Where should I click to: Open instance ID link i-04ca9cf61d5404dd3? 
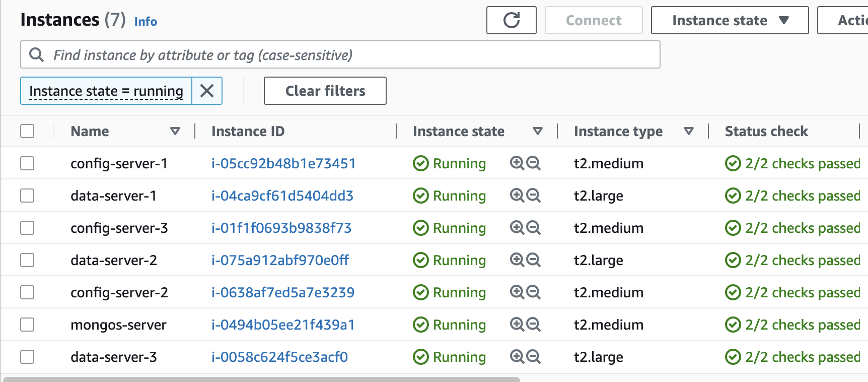[x=282, y=196]
